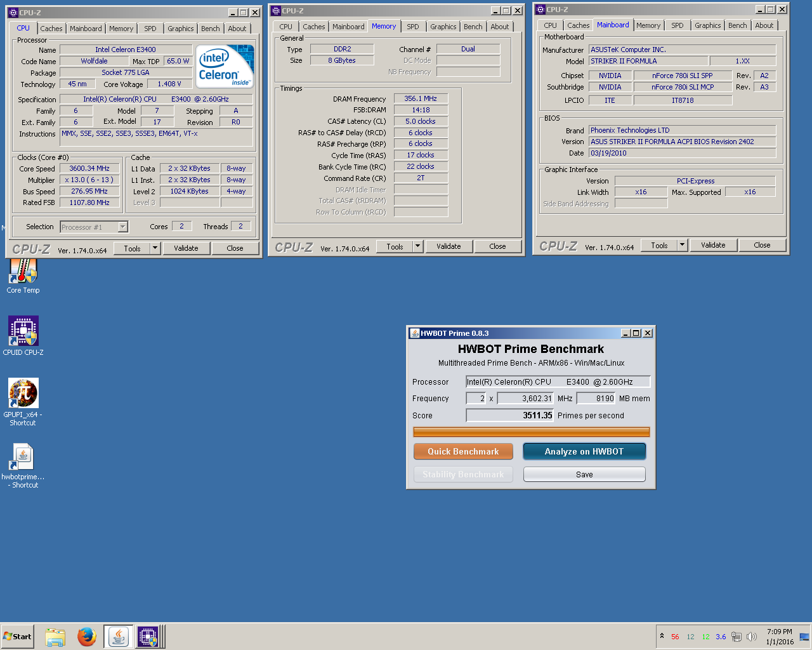Viewport: 812px width, 650px height.
Task: Open the Processor #1 selection dropdown
Action: [x=123, y=227]
